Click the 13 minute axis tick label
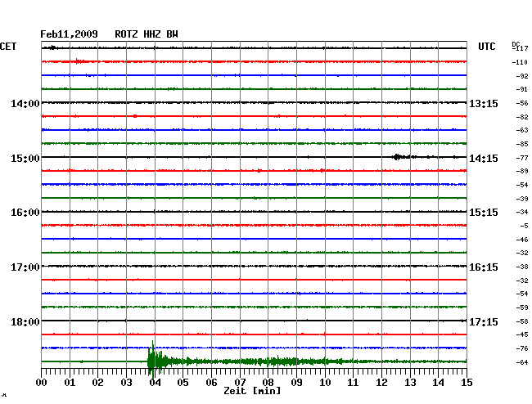The height and width of the screenshot is (404, 532). coord(410,383)
